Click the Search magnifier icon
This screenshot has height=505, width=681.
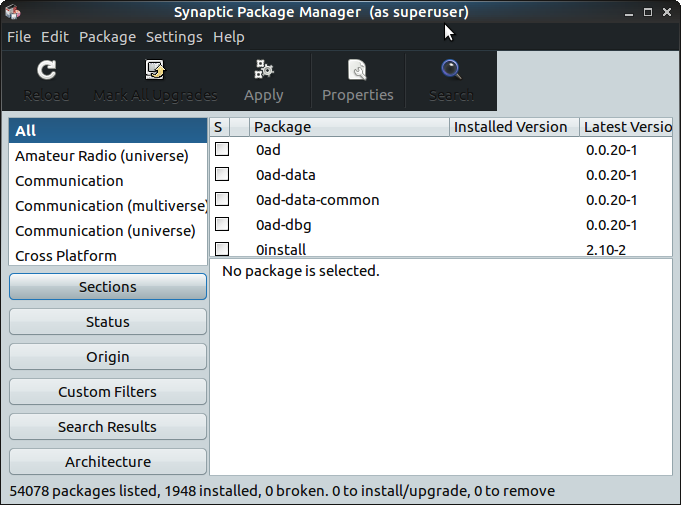click(451, 69)
